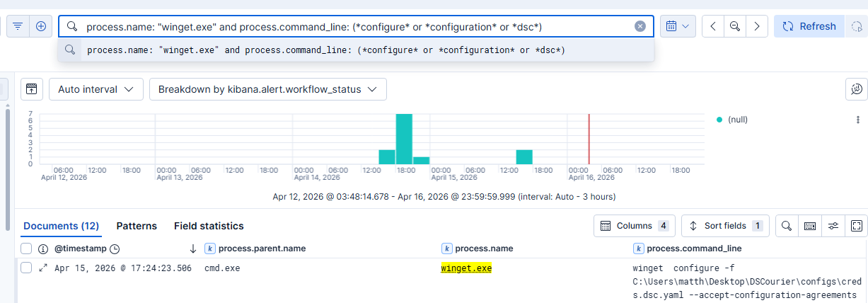Click the Refresh button

(x=809, y=26)
